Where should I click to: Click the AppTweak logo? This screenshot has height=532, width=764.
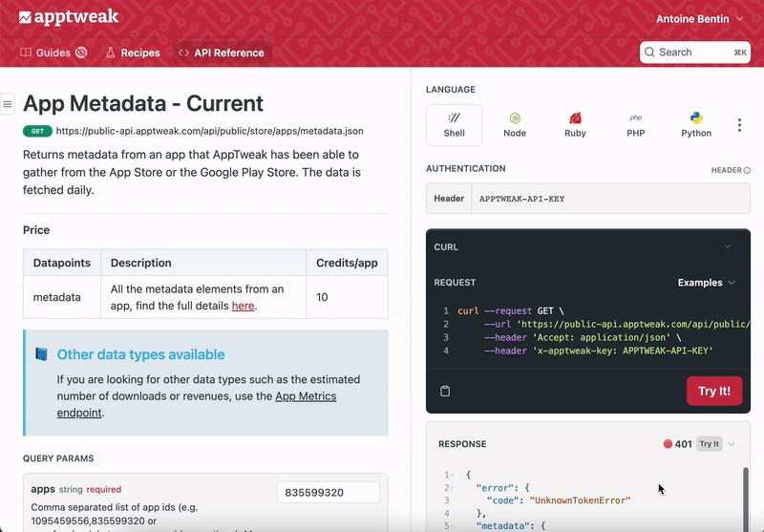(x=69, y=17)
